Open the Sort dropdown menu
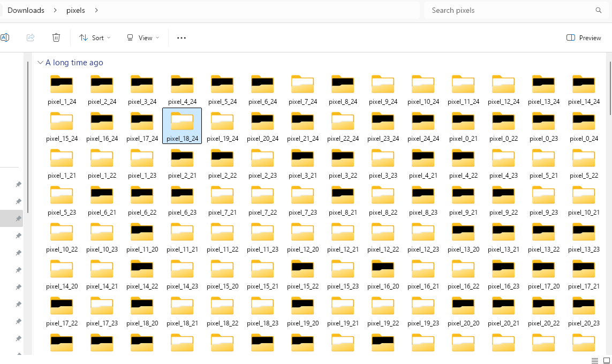 (x=95, y=38)
